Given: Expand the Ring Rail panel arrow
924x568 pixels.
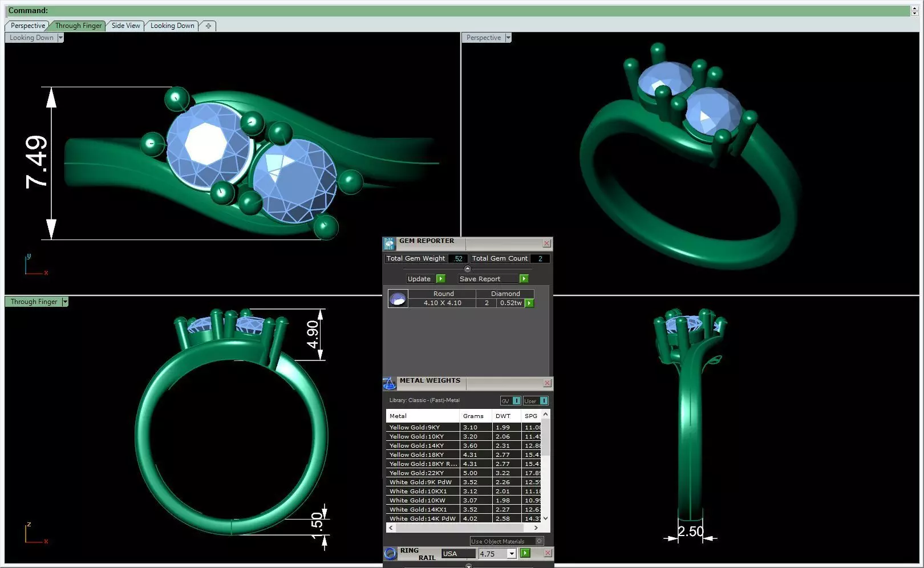Looking at the screenshot, I should [x=469, y=566].
